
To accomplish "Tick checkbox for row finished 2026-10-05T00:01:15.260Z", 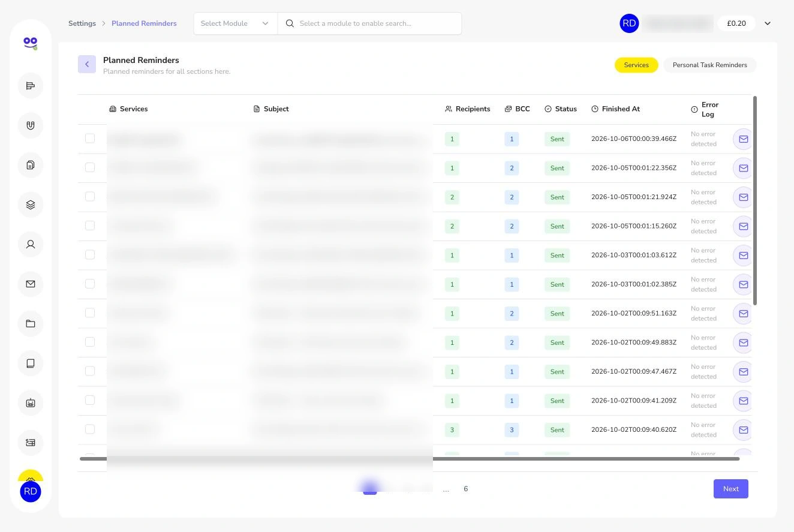I will (90, 226).
